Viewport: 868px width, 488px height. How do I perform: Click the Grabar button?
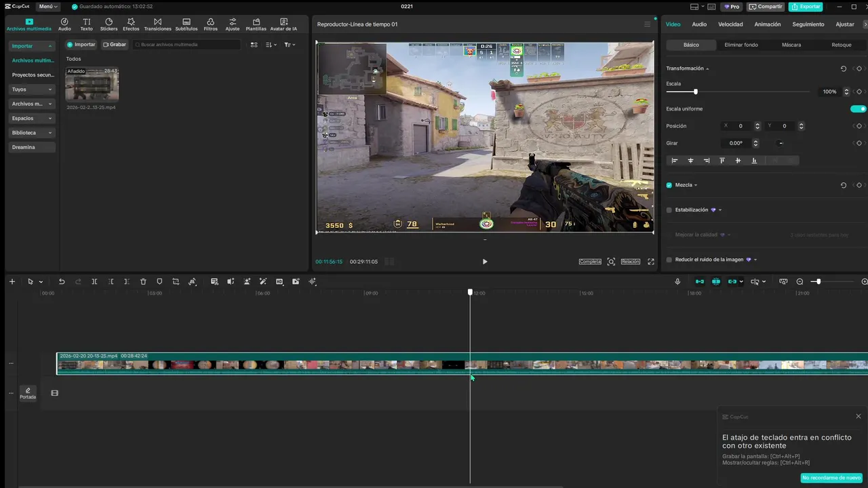pyautogui.click(x=115, y=45)
